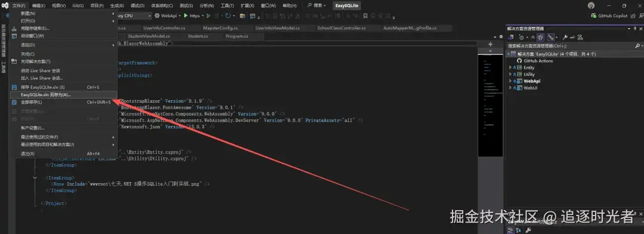This screenshot has height=234, width=644.
Task: Click the search box in title bar
Action: (x=317, y=6)
